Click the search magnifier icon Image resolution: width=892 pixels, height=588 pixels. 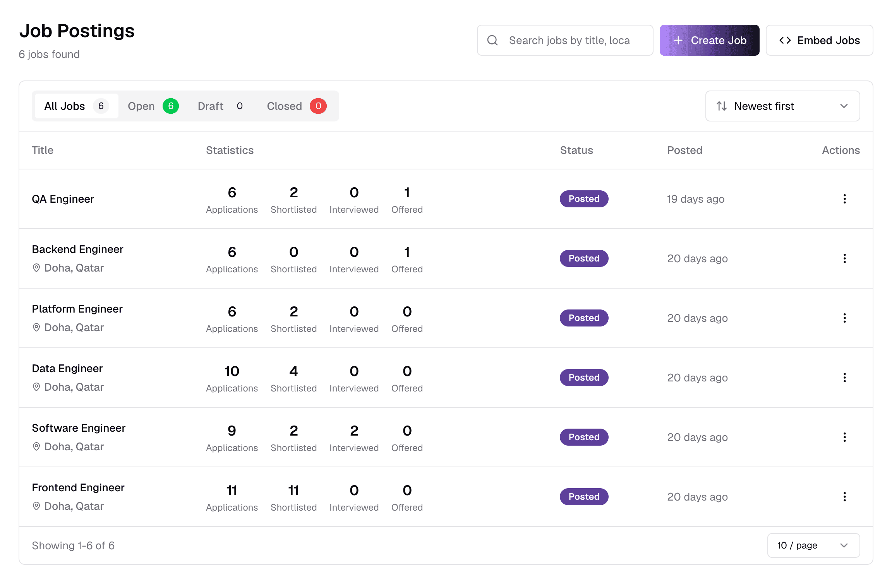[x=492, y=40]
